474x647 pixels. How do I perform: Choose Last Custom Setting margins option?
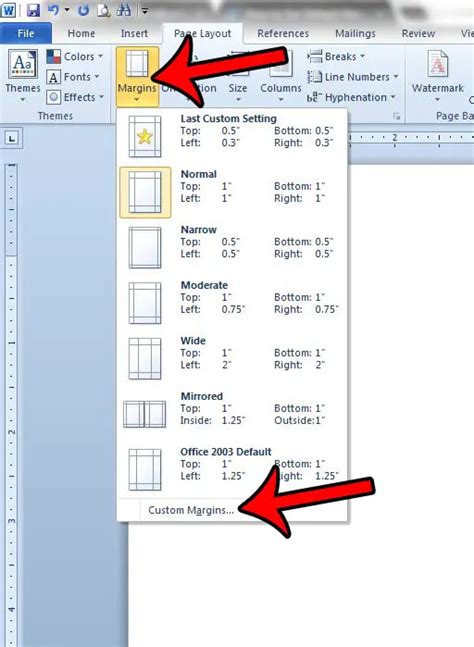coord(232,136)
